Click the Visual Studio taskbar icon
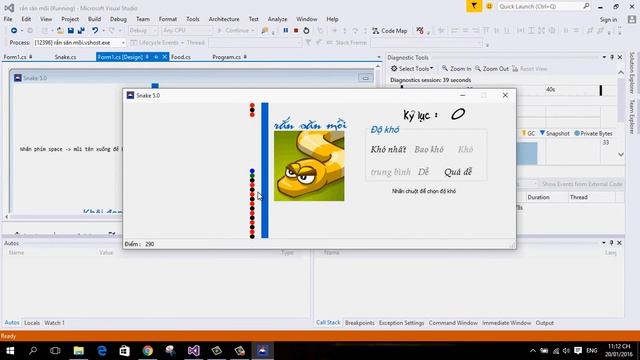 coord(193,351)
